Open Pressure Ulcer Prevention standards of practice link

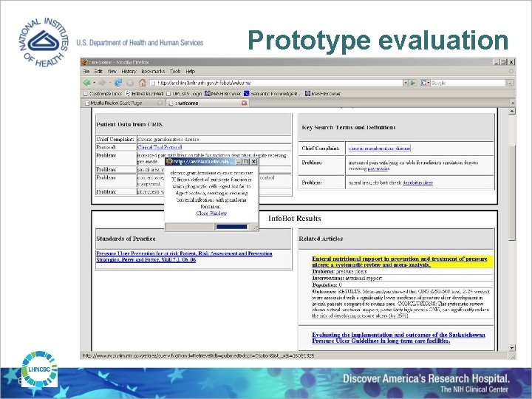pos(184,256)
